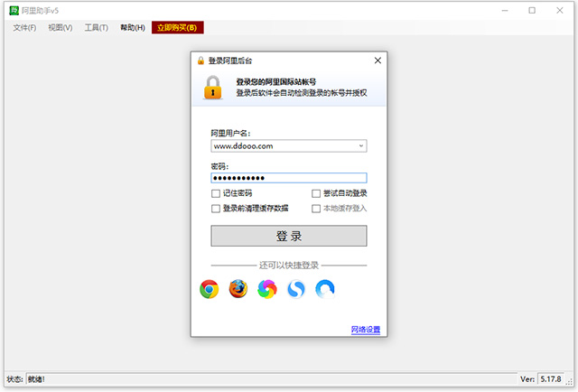Open the 视图(V) menu
The image size is (578, 392).
coord(61,28)
